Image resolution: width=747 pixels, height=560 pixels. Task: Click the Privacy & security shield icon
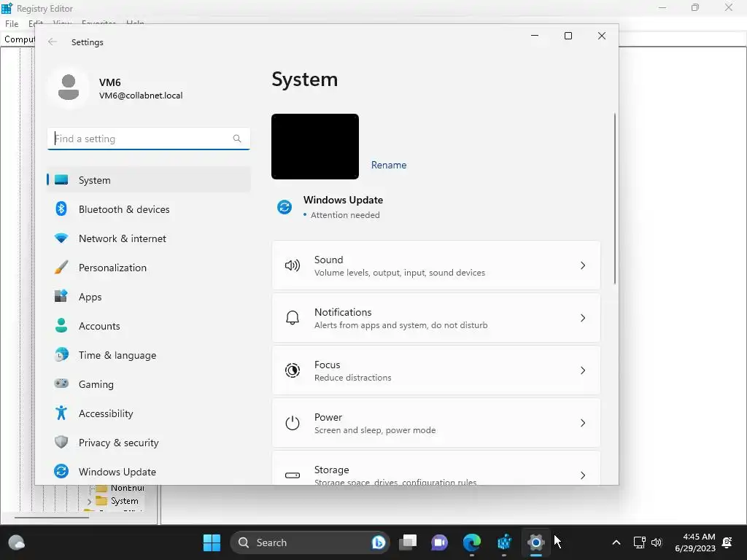(x=61, y=442)
